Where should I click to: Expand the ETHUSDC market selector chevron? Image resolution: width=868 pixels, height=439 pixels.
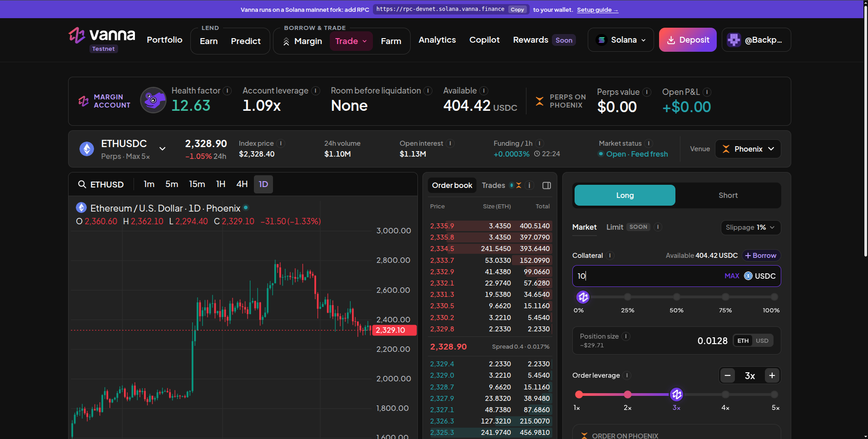[x=162, y=148]
